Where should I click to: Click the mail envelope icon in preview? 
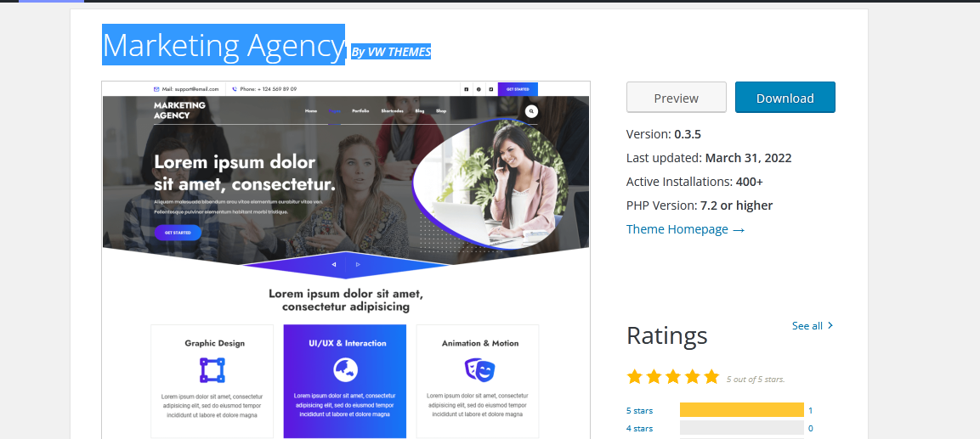(156, 89)
